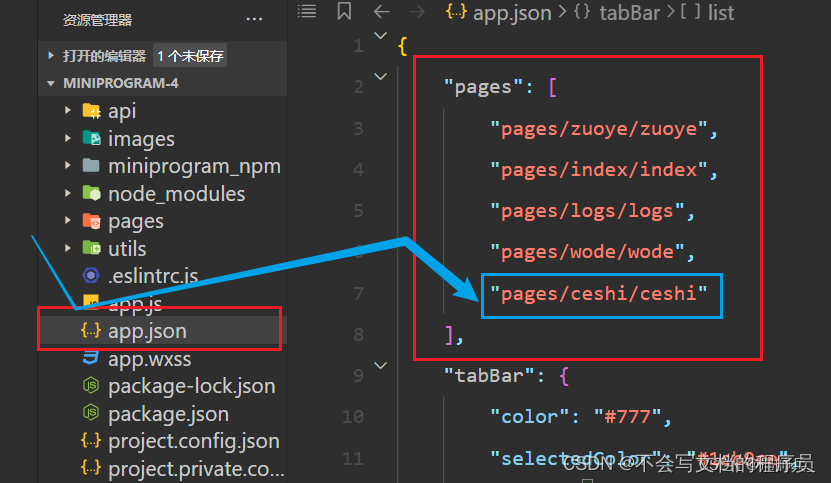Expand the api folder

(68, 111)
